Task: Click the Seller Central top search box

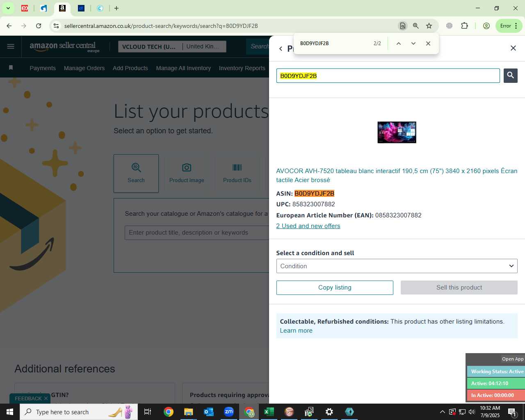Action: click(x=258, y=46)
